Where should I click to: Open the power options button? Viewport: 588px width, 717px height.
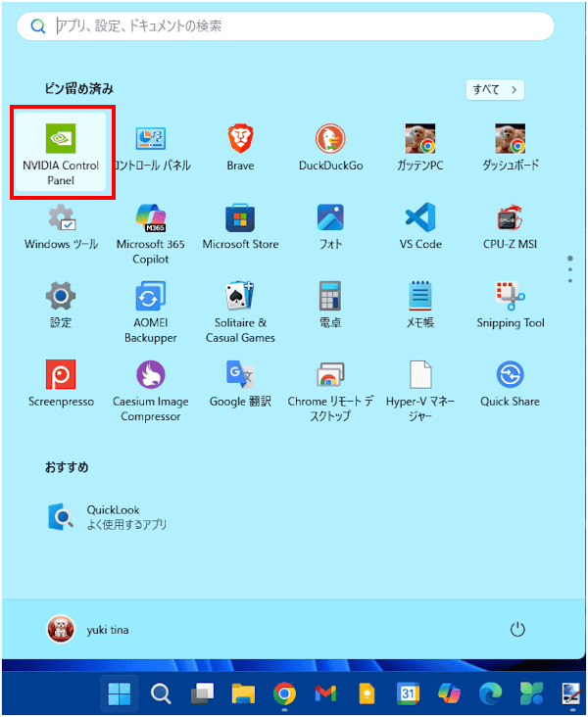tap(517, 630)
